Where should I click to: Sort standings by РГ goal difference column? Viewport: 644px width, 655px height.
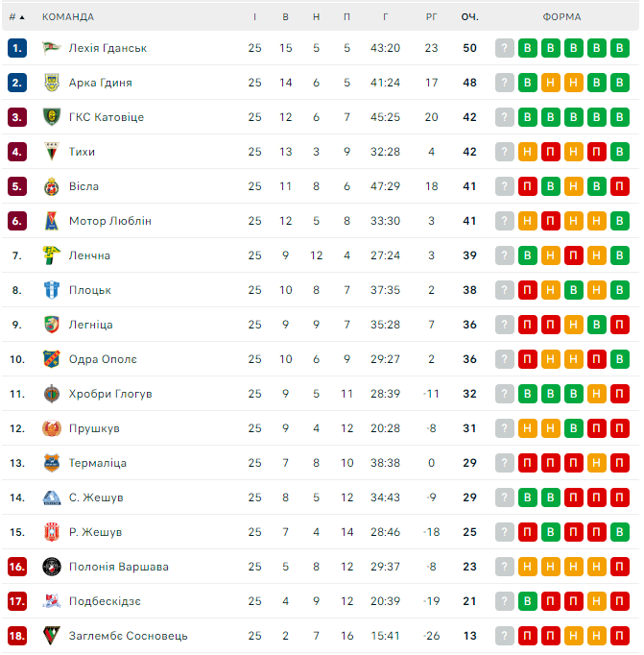431,17
